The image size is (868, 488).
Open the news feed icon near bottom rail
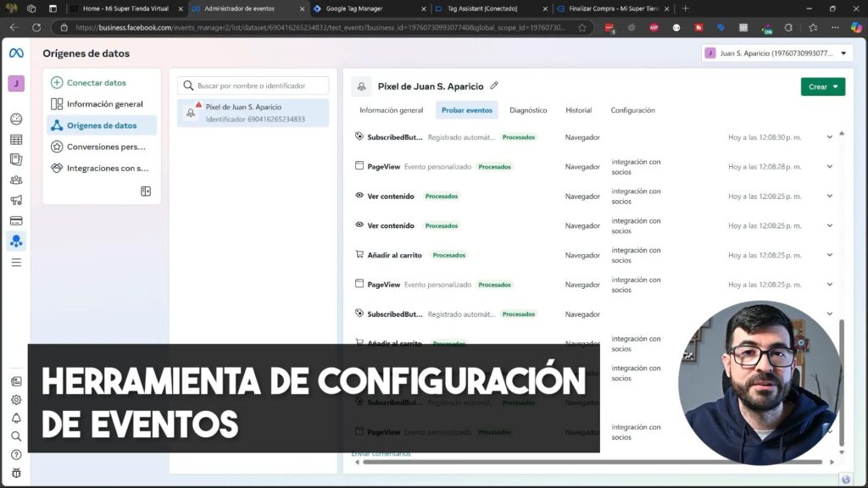(x=16, y=381)
